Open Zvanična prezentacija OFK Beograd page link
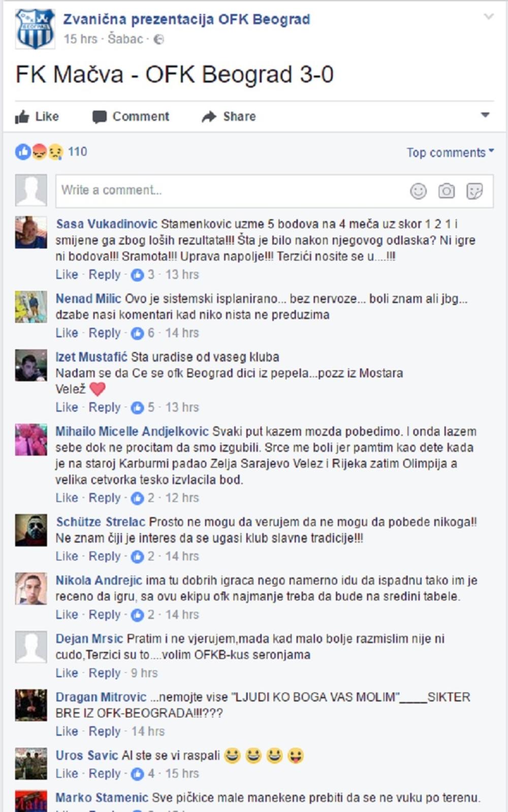 click(x=186, y=19)
